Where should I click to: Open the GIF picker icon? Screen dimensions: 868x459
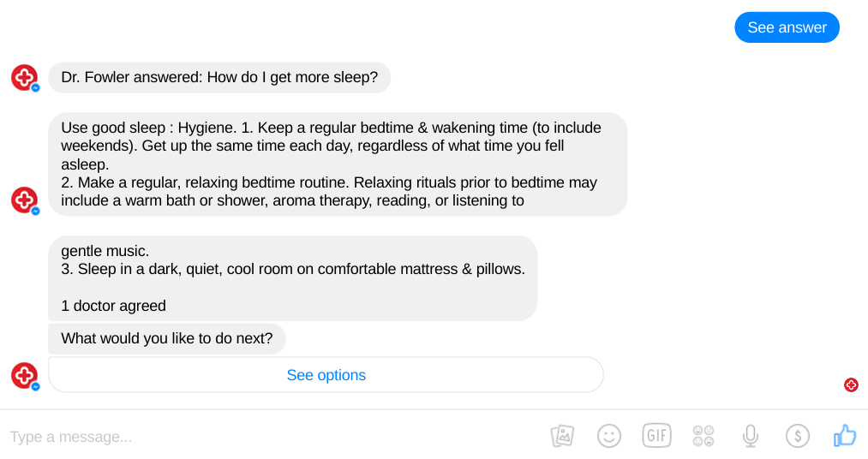(x=656, y=436)
